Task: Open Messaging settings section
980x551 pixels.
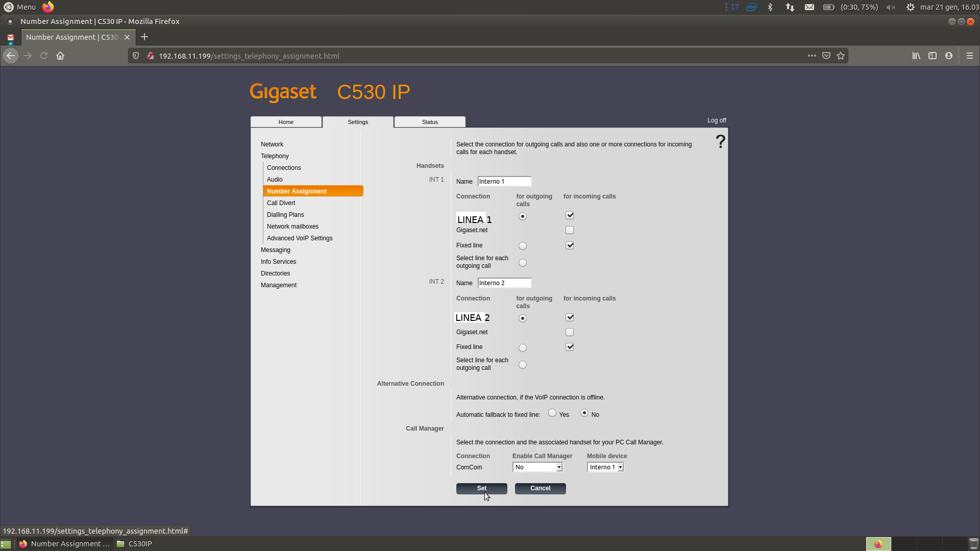Action: [x=275, y=250]
